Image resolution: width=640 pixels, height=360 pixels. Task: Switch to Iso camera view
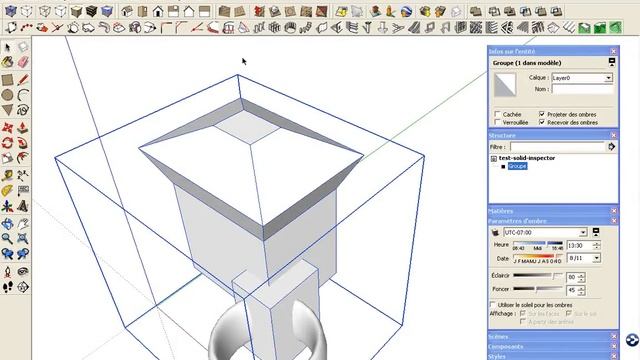pyautogui.click(x=127, y=11)
